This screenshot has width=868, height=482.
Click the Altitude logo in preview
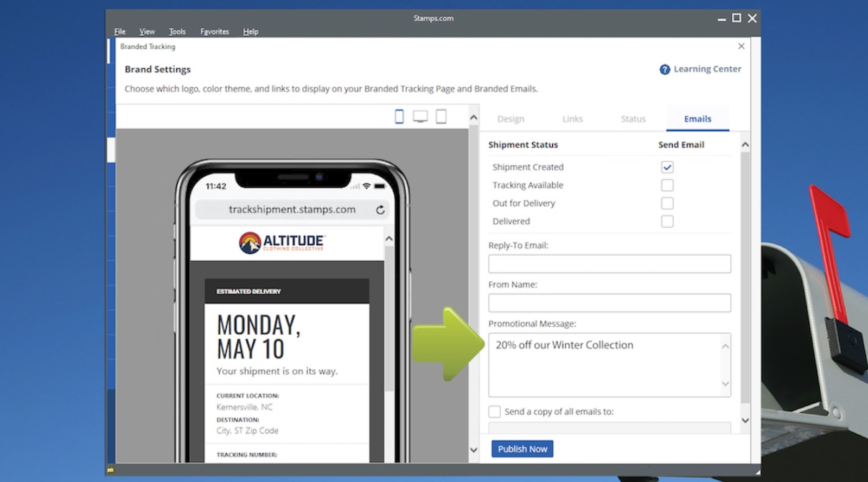tap(281, 243)
